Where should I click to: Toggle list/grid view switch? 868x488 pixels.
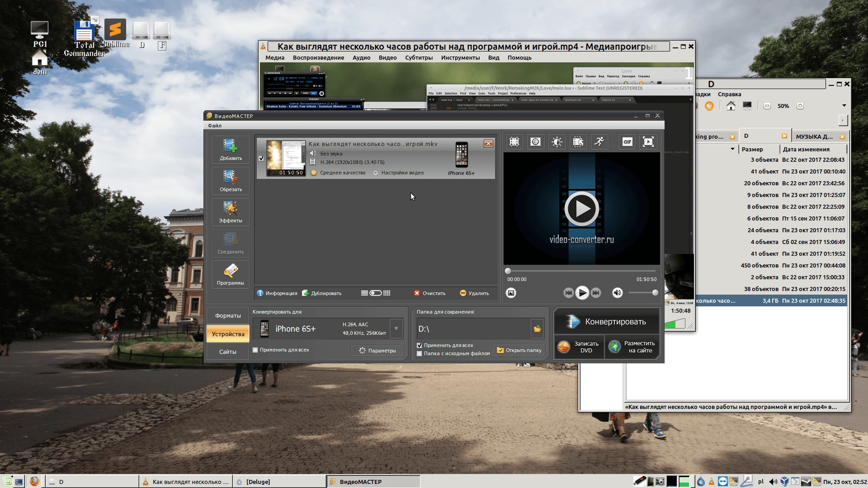(376, 293)
